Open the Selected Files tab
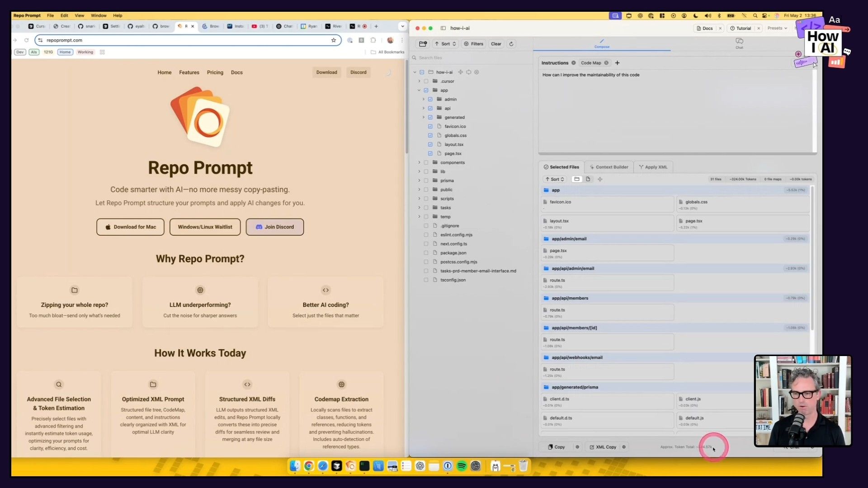868x488 pixels. pyautogui.click(x=561, y=167)
